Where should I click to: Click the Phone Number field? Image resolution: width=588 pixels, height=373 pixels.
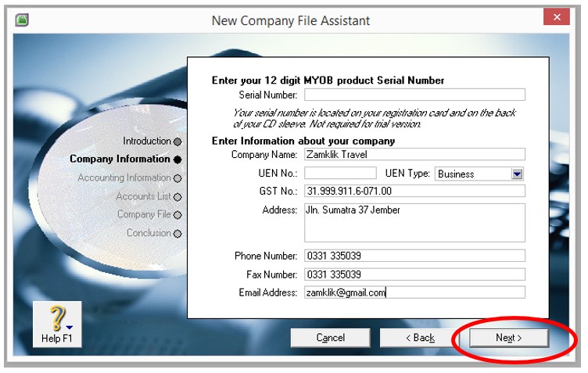tap(414, 256)
